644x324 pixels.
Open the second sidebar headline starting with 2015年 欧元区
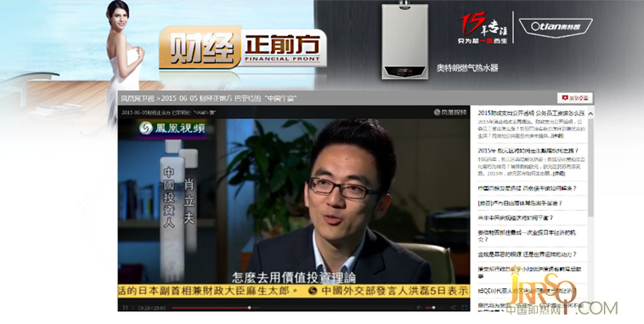point(528,151)
